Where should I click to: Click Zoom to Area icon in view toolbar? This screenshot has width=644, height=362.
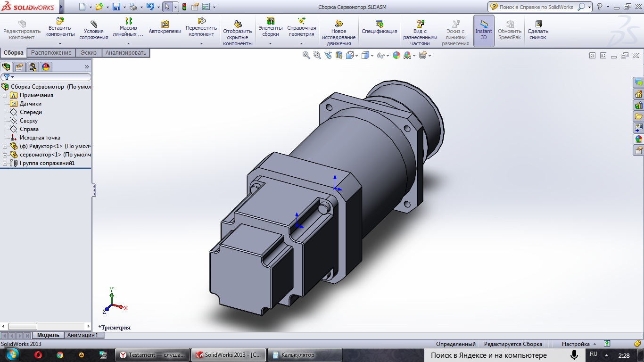(317, 55)
